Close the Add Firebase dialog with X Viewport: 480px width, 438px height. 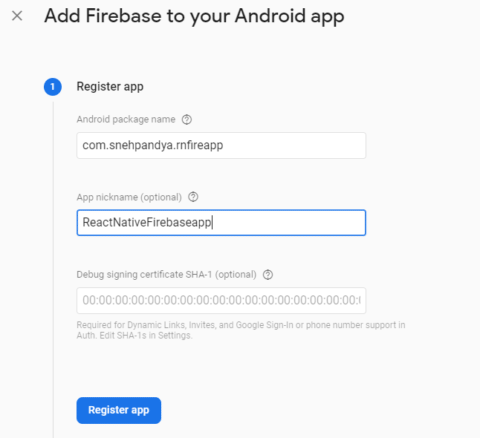point(17,16)
